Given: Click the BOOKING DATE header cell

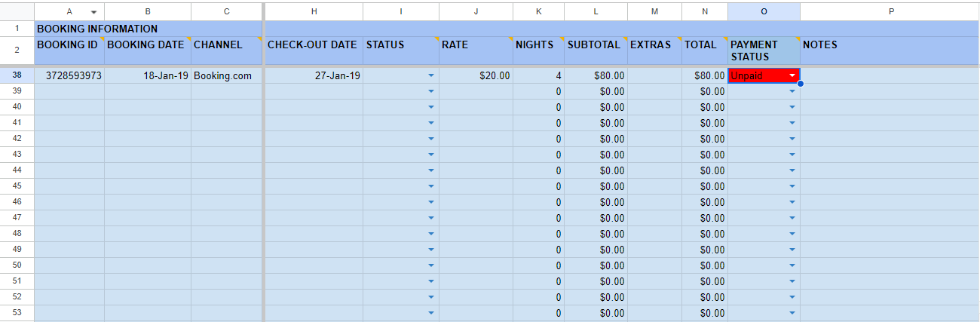Looking at the screenshot, I should click(148, 51).
